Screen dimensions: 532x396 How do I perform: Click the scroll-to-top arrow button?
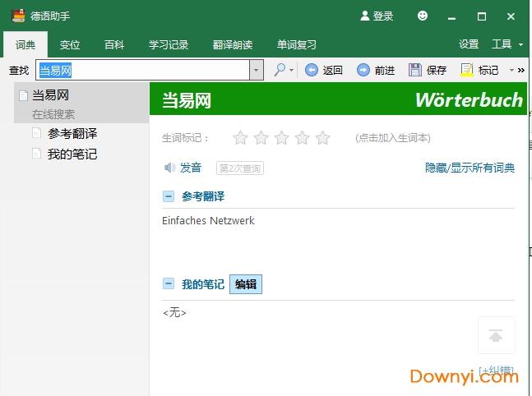496,335
